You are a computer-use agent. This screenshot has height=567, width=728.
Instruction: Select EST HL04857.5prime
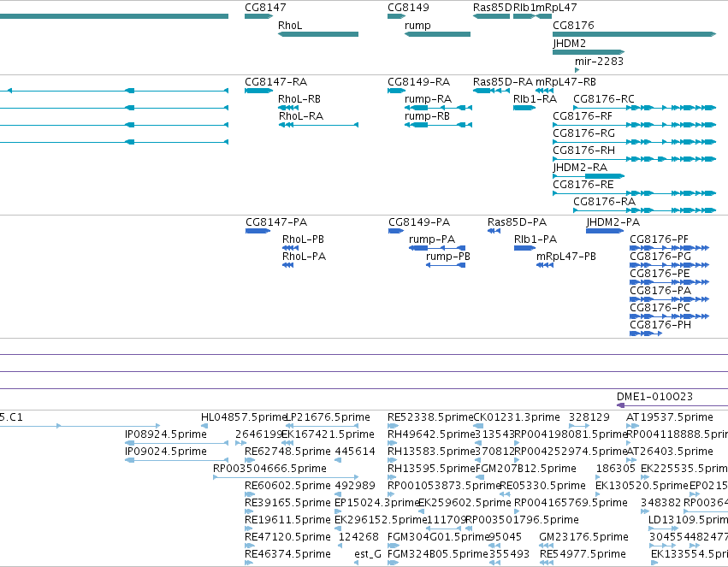(204, 426)
